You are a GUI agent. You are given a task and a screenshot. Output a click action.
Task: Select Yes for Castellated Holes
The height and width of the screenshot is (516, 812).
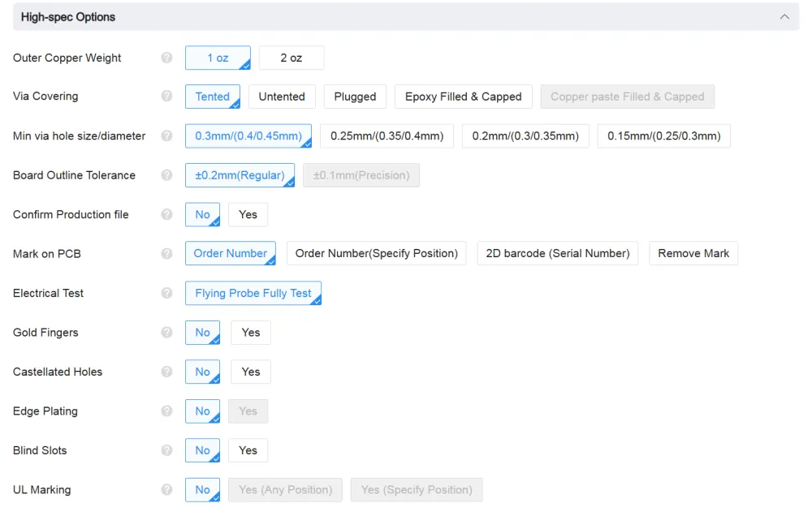[250, 372]
